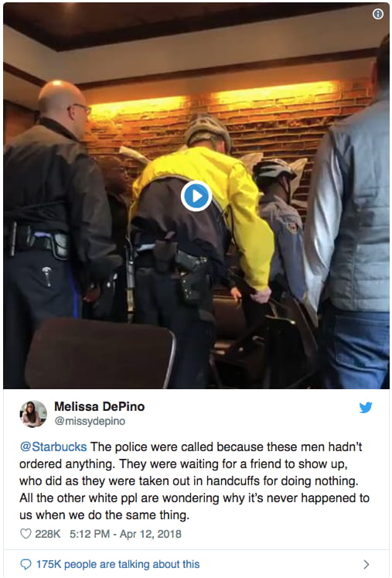Click the speech bubble reply icon
Image resolution: width=392 pixels, height=578 pixels.
[26, 564]
